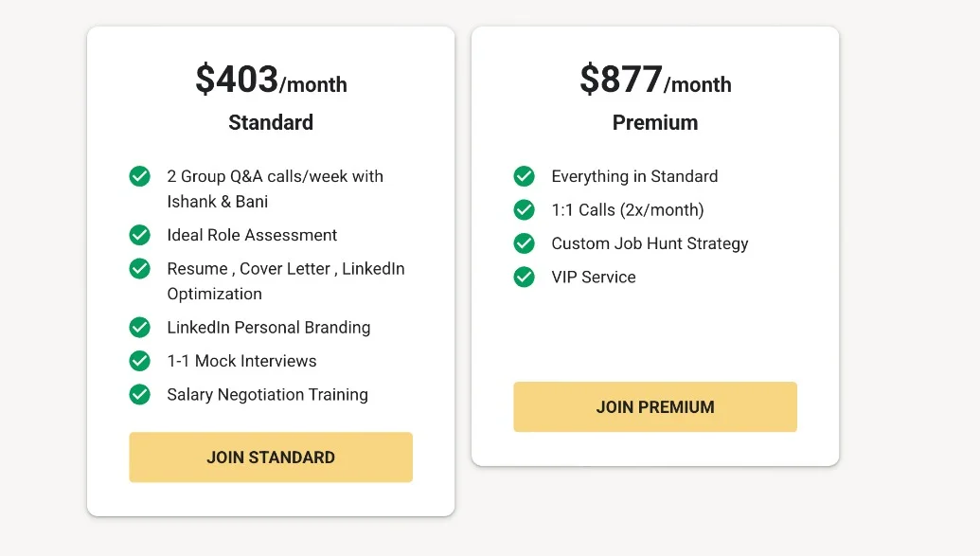
Task: Click checkmark beside Salary Negotiation Training
Action: point(140,395)
